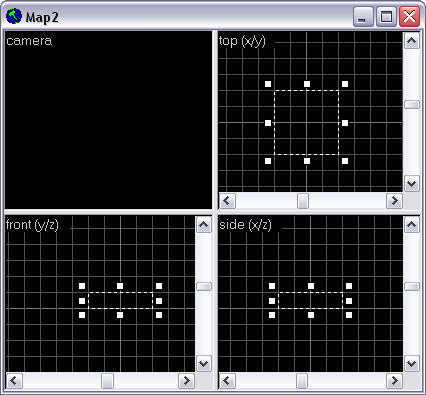This screenshot has height=395, width=426.
Task: Click top-right selection handle in front view
Action: (159, 286)
